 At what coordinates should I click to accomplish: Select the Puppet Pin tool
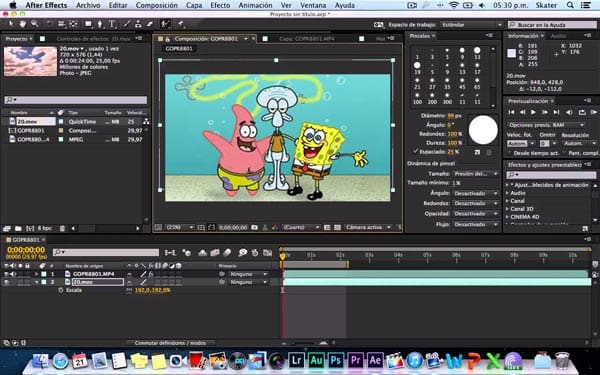click(x=180, y=24)
